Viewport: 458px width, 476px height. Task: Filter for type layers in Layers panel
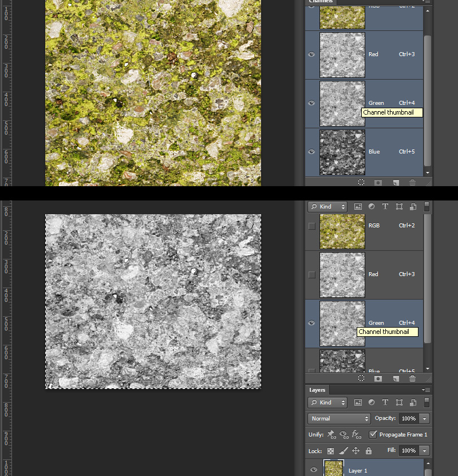pos(385,402)
